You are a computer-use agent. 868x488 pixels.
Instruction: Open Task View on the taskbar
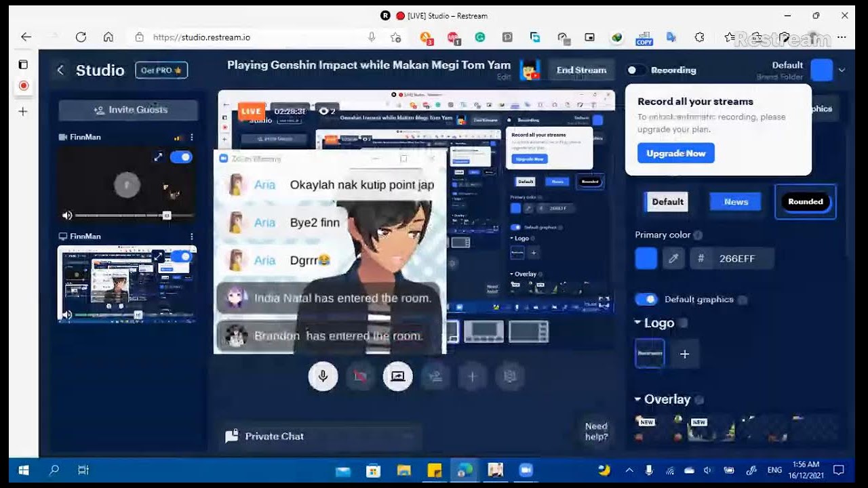point(83,470)
